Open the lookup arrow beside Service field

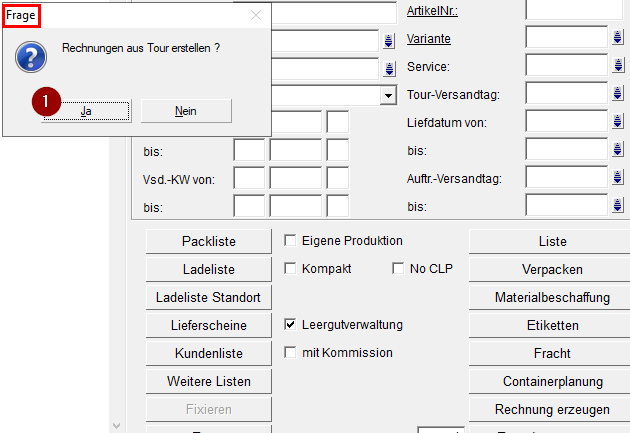(x=617, y=67)
